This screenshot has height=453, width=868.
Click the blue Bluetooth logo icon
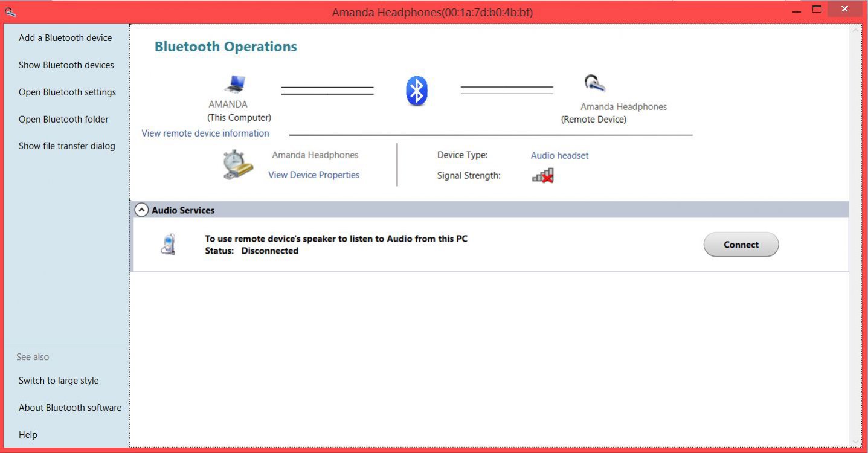point(417,91)
